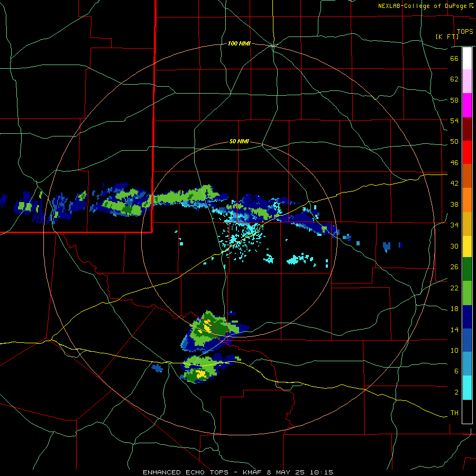Click the dark red legend color swatch

click(467, 130)
